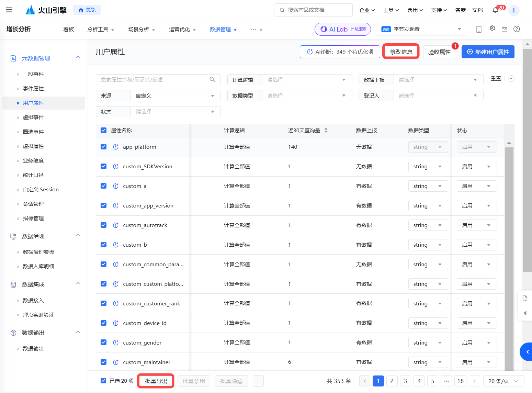Screen dimensions: 532x393
Task: Open the 来源 自定义 dropdown
Action: tap(176, 96)
